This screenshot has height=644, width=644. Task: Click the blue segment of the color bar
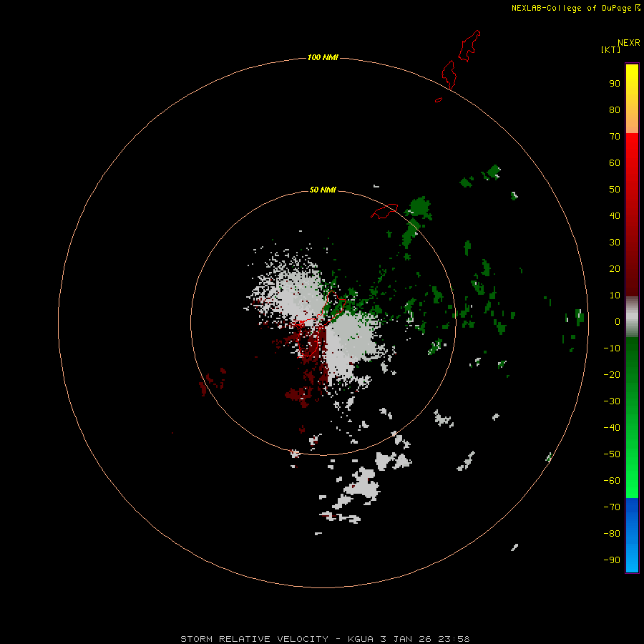[632, 535]
